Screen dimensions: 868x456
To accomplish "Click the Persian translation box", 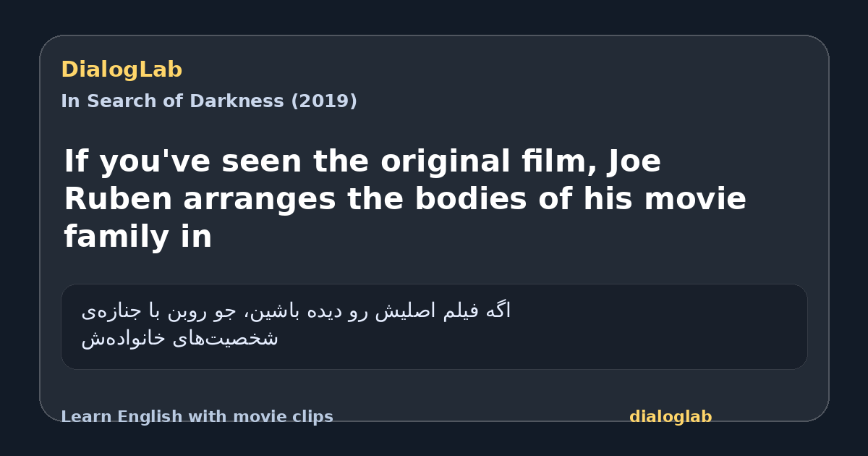I will [434, 326].
